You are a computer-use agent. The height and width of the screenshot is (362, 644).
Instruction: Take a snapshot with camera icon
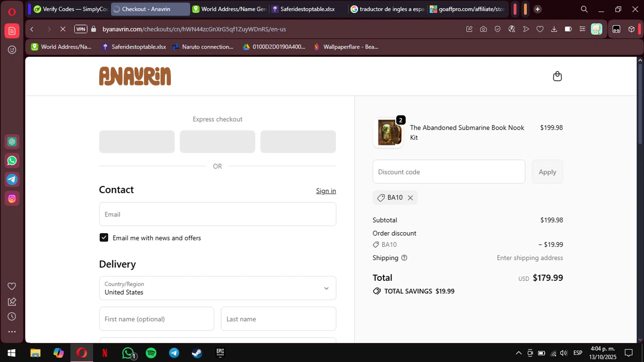point(483,29)
